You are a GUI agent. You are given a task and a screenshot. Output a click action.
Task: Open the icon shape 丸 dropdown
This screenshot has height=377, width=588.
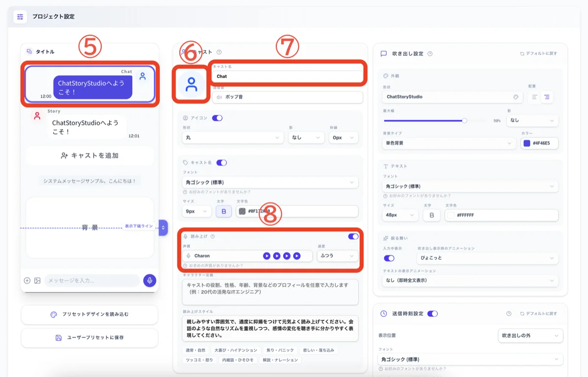pos(233,138)
